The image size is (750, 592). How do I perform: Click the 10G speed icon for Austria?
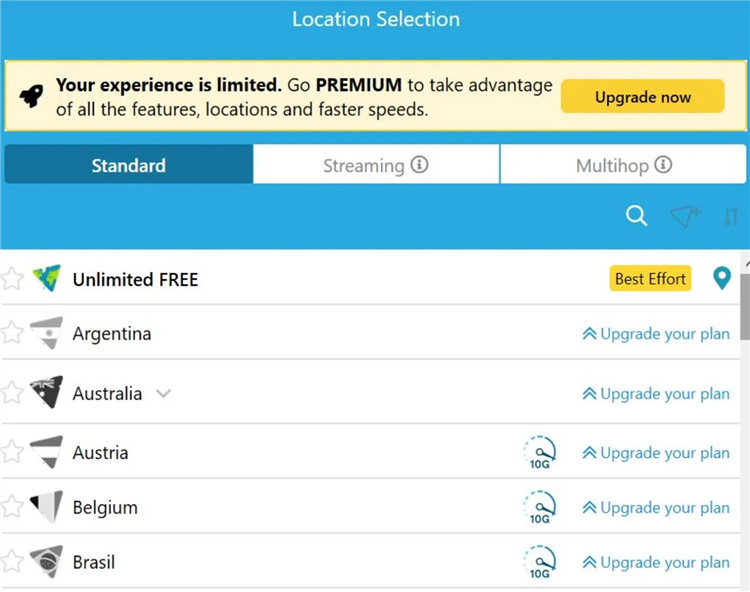[540, 452]
